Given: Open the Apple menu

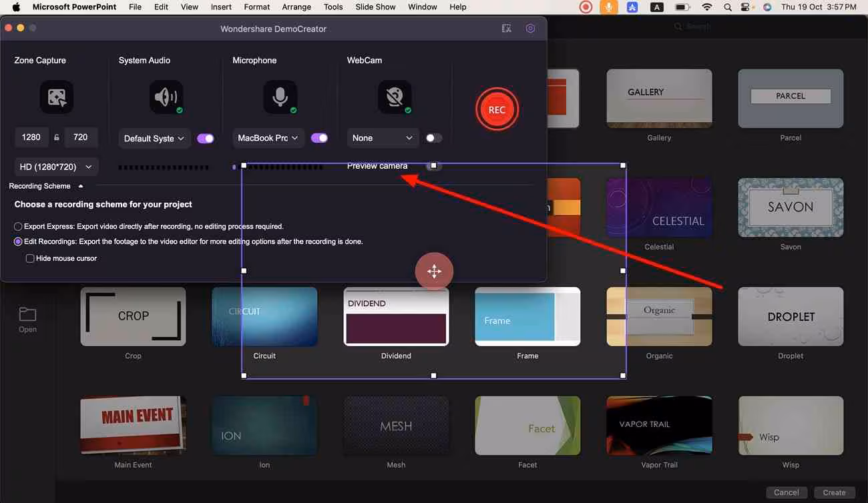Looking at the screenshot, I should coord(16,7).
